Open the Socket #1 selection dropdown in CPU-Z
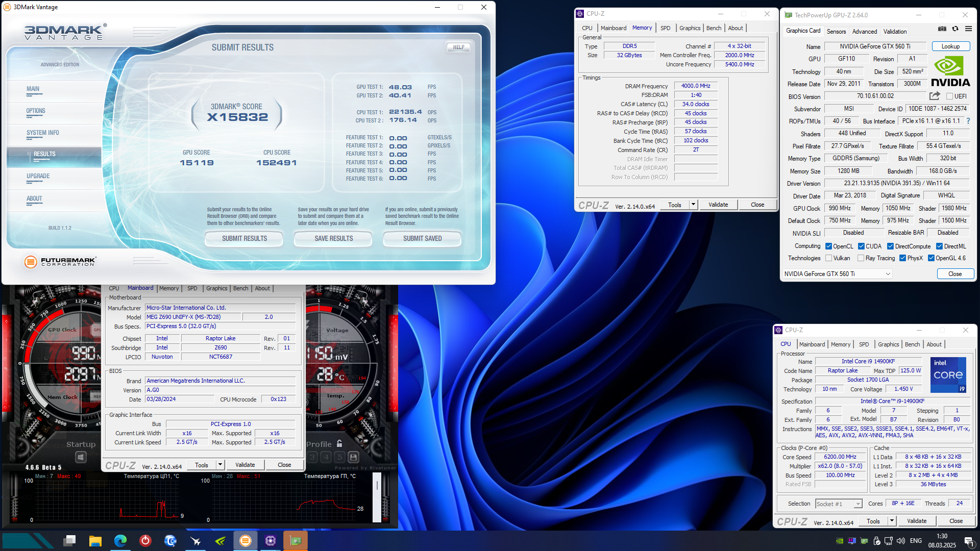980x551 pixels. click(839, 504)
